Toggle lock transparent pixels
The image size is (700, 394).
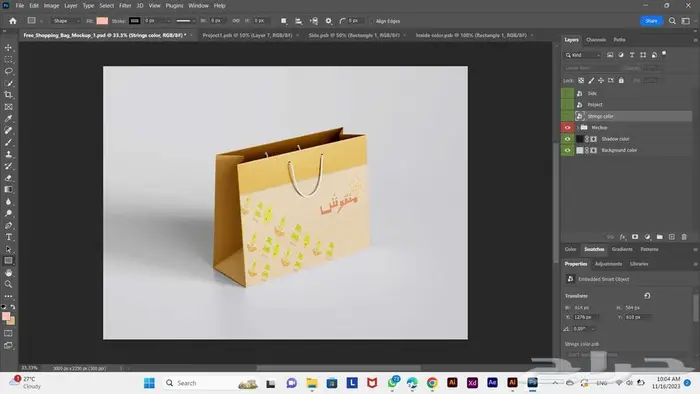(581, 80)
